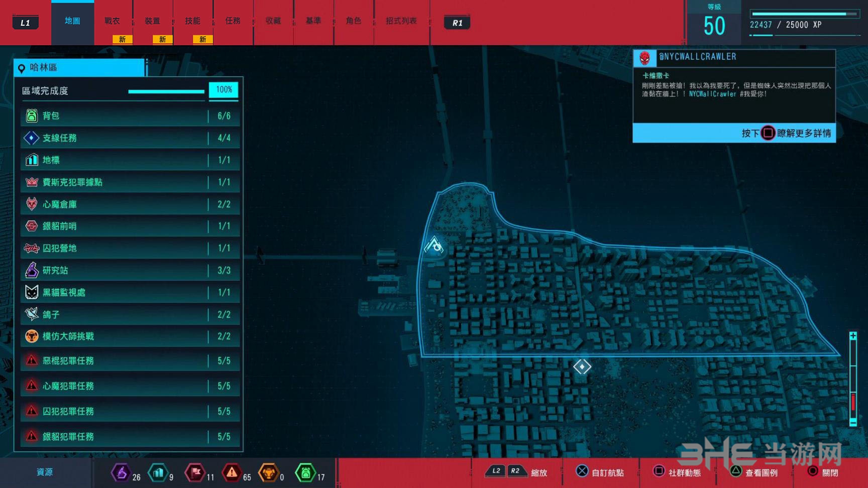Click the red base token icon
Image resolution: width=868 pixels, height=488 pixels.
click(x=195, y=472)
